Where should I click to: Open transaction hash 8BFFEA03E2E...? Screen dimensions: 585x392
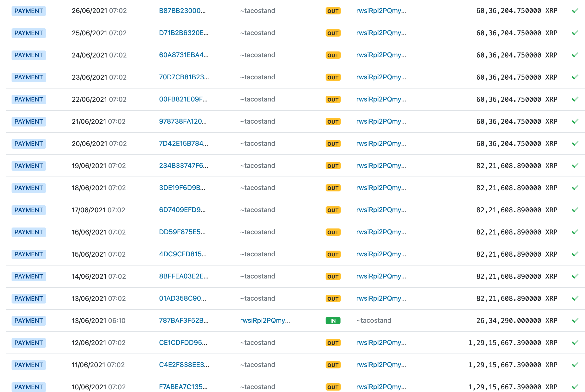tap(184, 276)
